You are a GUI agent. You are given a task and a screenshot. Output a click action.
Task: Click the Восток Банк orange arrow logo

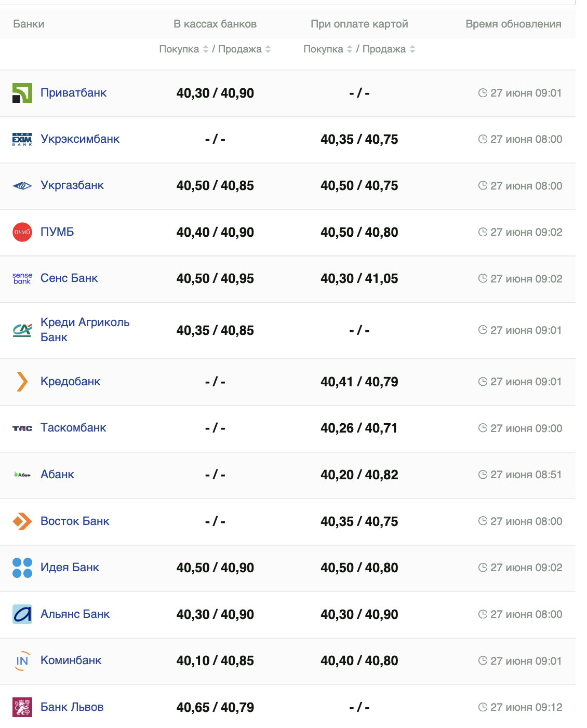click(x=22, y=521)
